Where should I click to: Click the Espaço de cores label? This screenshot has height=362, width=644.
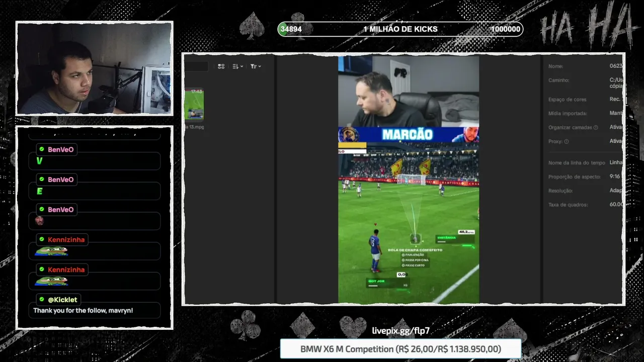pos(567,100)
